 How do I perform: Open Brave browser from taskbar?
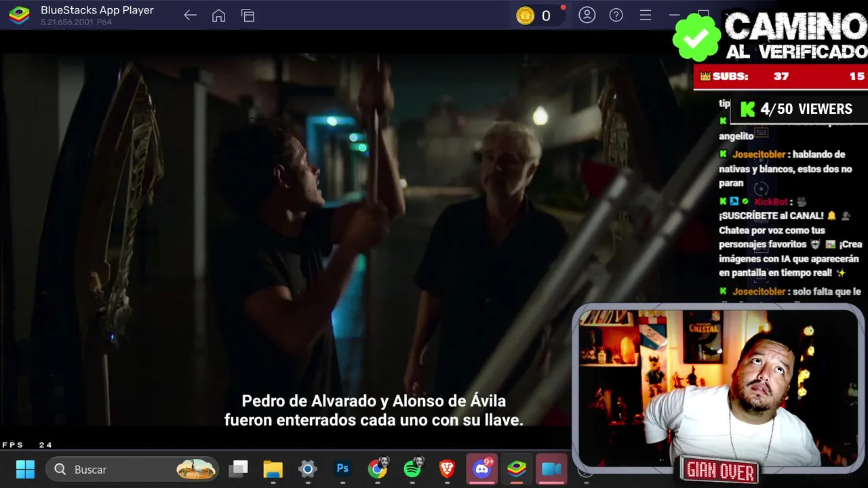tap(447, 469)
